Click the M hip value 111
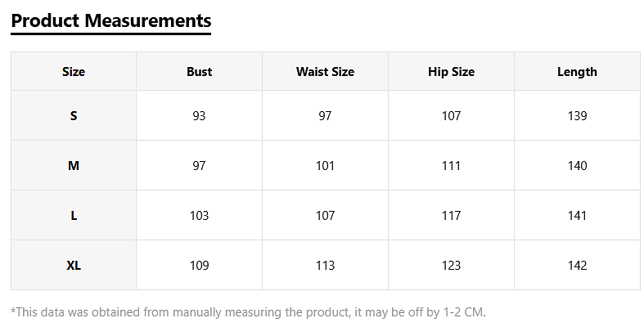 click(451, 166)
